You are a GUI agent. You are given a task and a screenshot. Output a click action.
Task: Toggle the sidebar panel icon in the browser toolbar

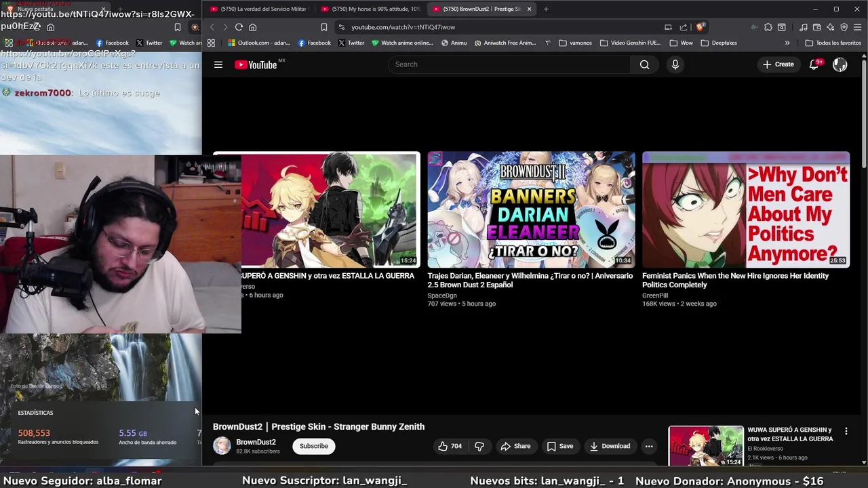point(782,27)
